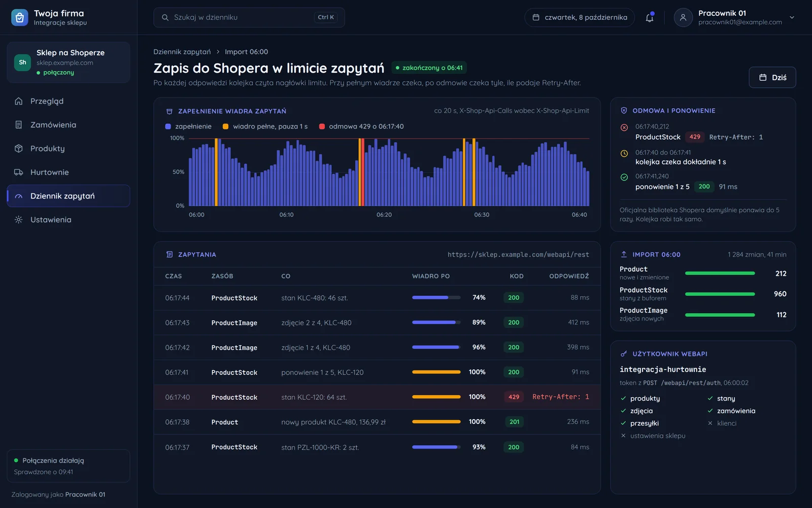The image size is (812, 508).
Task: Click the user avatar icon
Action: [x=683, y=17]
